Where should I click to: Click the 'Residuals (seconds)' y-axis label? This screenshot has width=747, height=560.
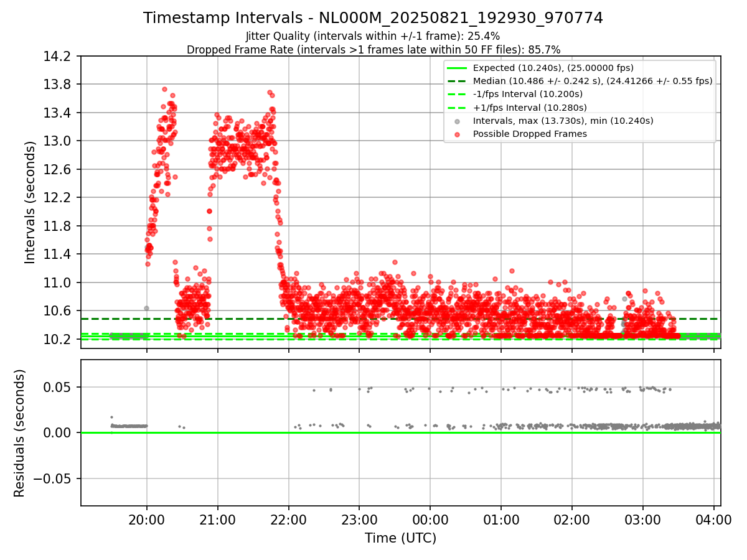(19, 432)
